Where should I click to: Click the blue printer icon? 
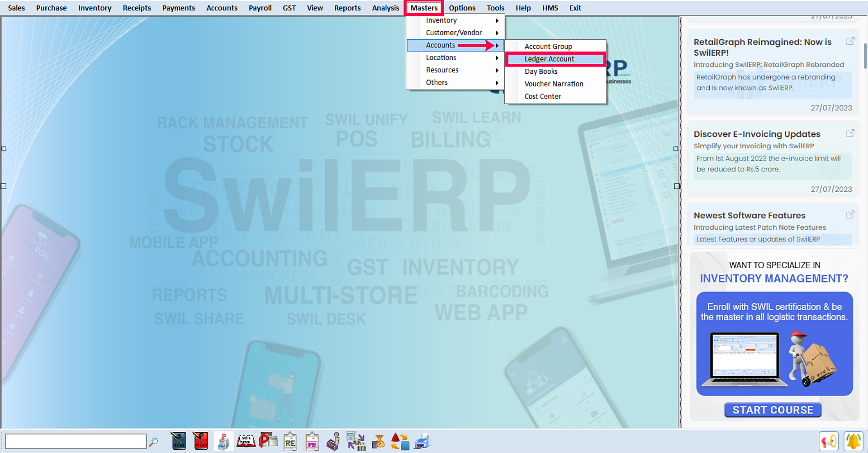point(422,442)
